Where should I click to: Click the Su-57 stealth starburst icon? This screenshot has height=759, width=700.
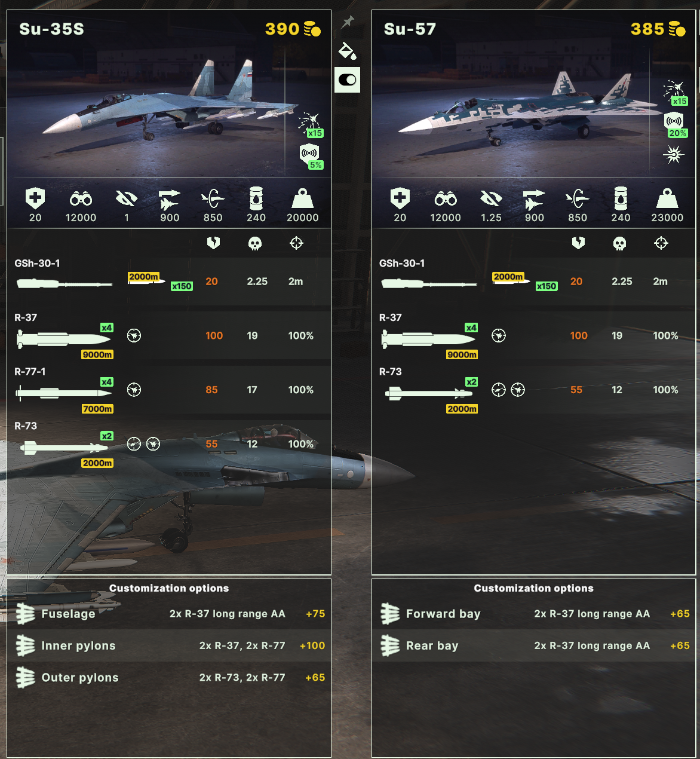click(x=674, y=155)
